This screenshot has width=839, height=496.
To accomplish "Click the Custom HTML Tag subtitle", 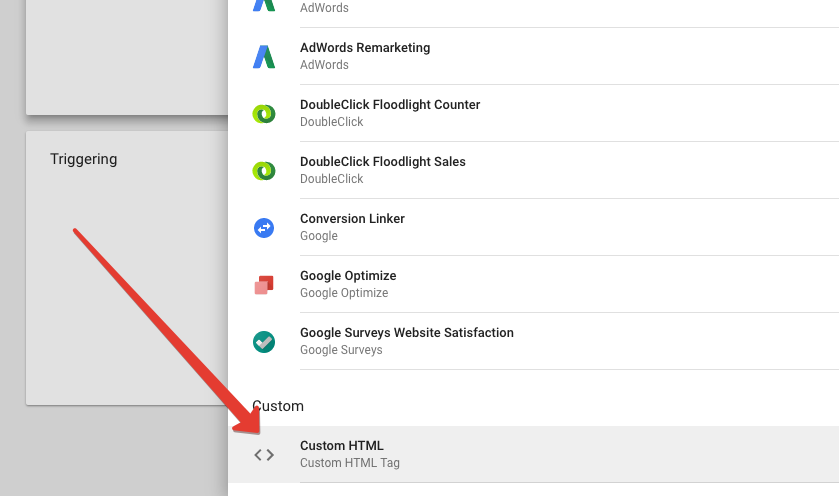I will [x=349, y=463].
